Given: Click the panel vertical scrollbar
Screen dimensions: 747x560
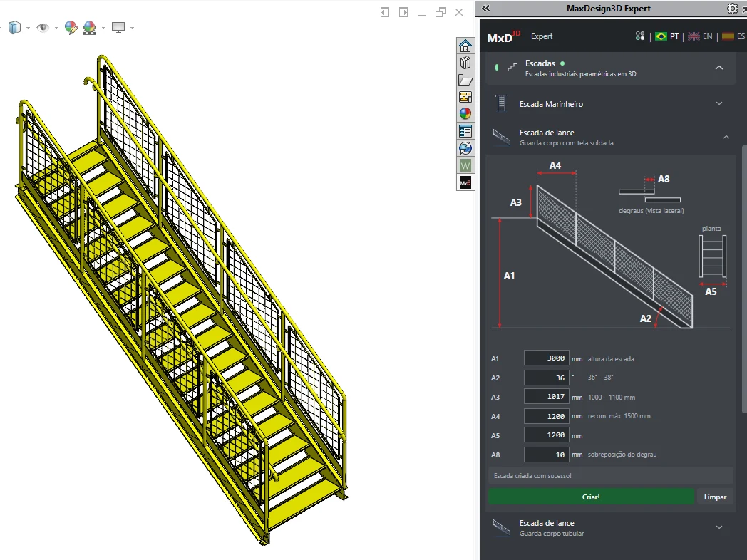Looking at the screenshot, I should [x=744, y=279].
